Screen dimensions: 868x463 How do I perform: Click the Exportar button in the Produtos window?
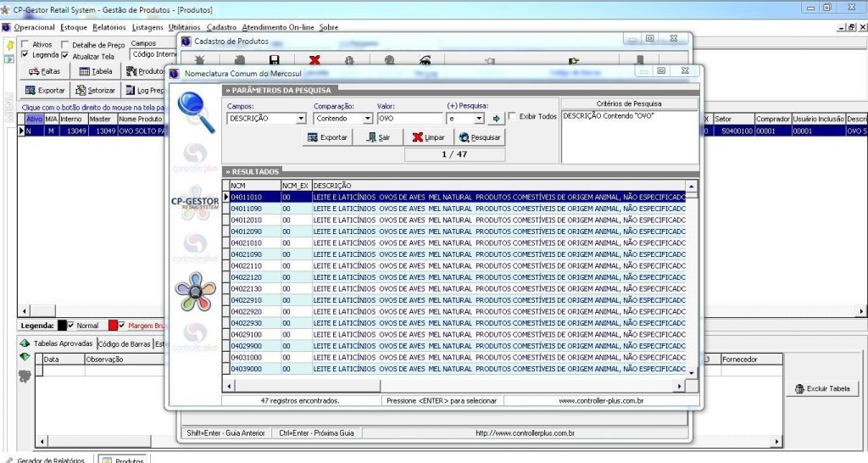tap(46, 90)
